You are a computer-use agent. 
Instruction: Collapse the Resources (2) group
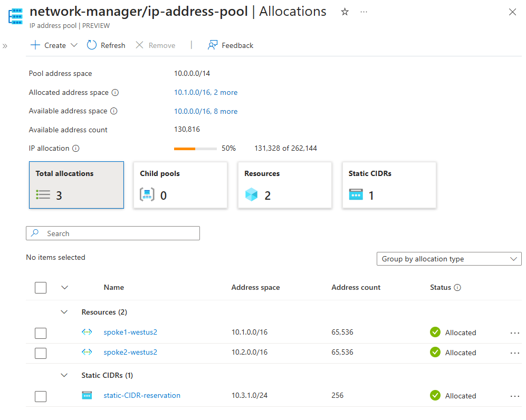coord(64,312)
